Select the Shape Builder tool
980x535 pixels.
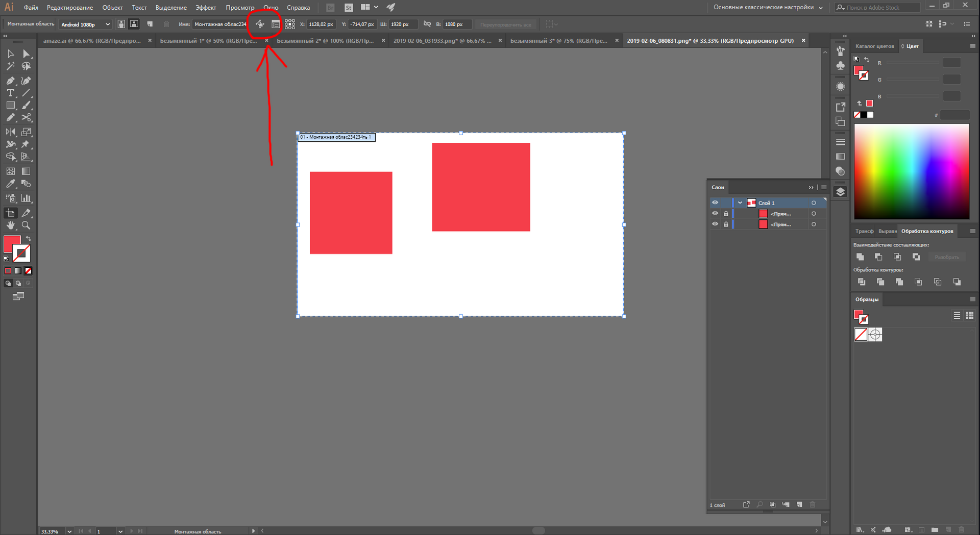tap(10, 157)
